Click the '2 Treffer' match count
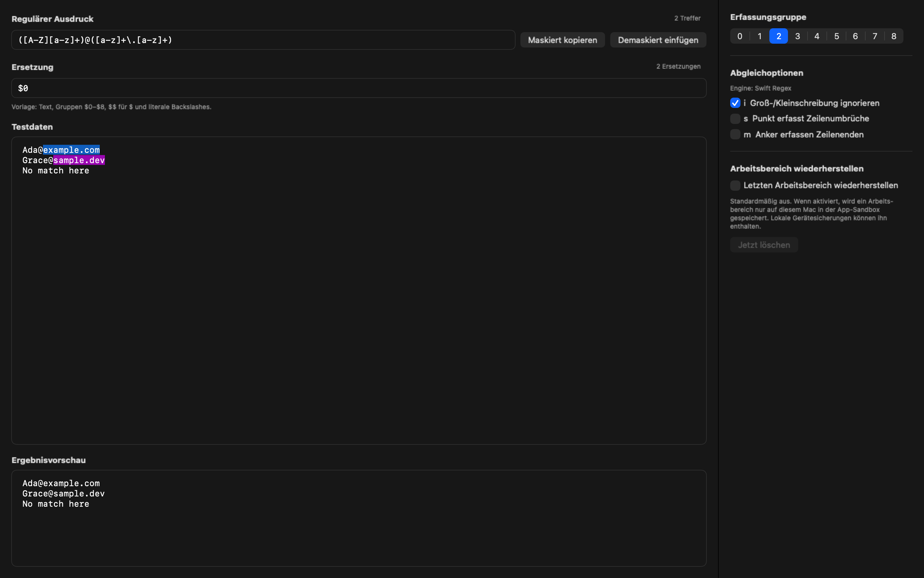 pos(687,18)
